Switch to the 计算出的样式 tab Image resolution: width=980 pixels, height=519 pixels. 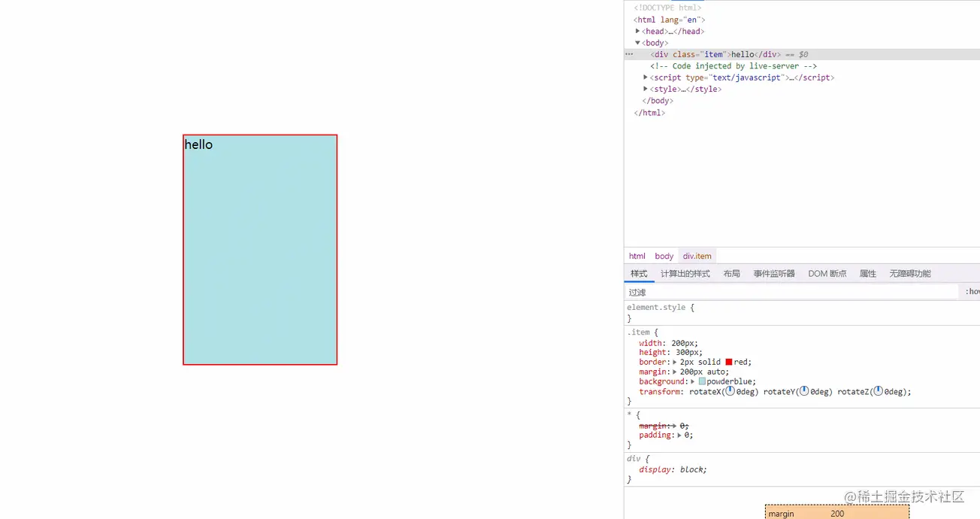click(685, 274)
